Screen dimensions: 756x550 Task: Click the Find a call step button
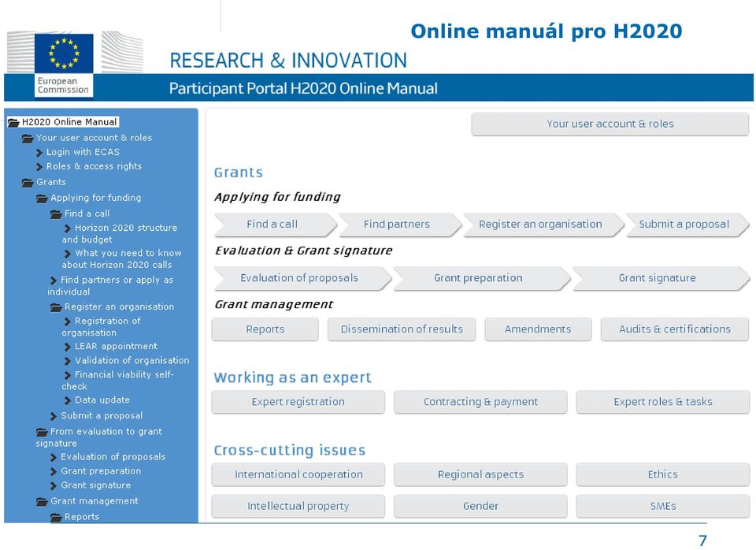pos(275,225)
